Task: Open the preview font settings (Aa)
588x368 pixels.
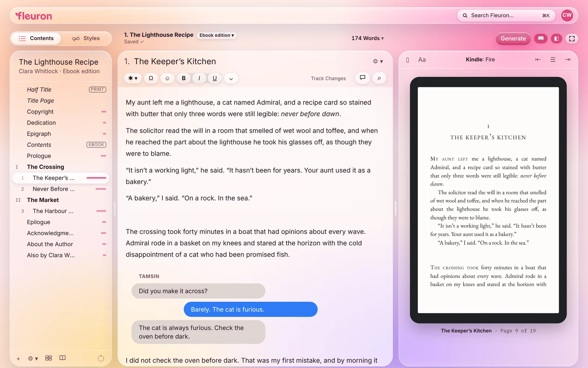Action: click(422, 60)
